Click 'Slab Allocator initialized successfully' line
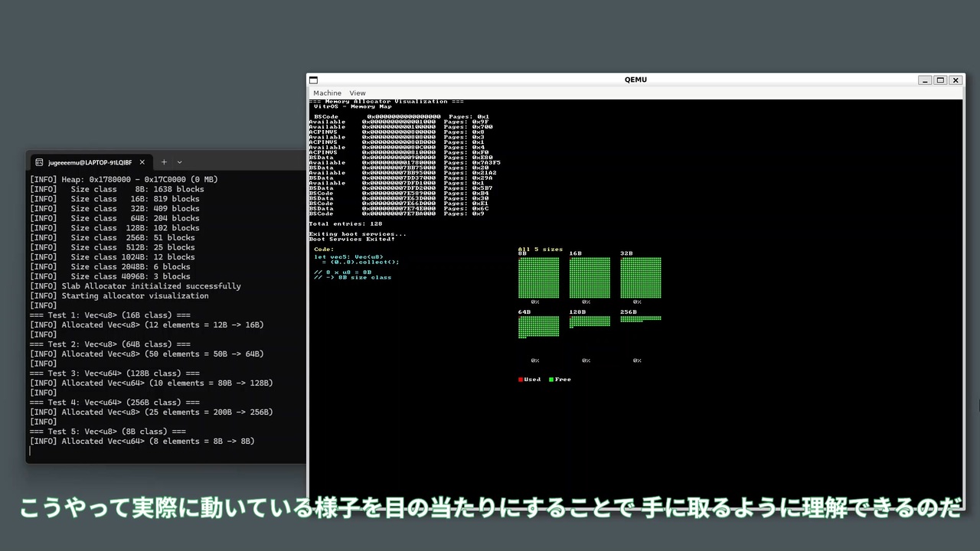 pyautogui.click(x=136, y=286)
